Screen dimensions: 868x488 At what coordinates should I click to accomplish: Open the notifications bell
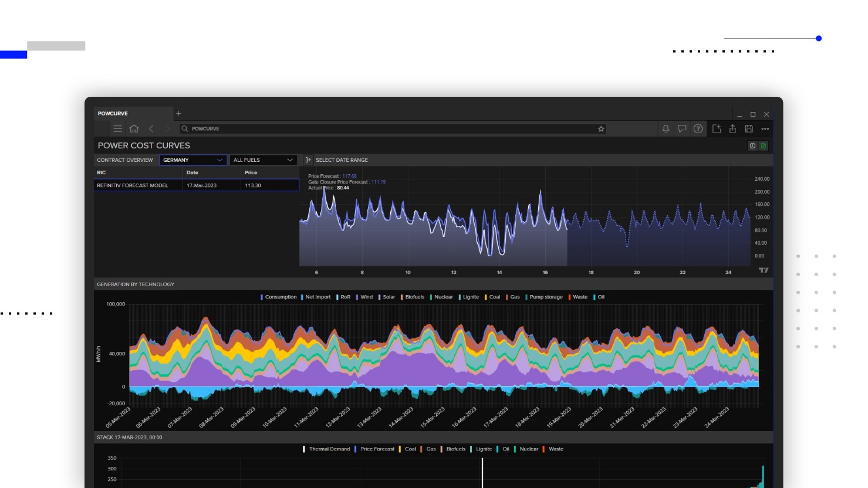tap(666, 128)
